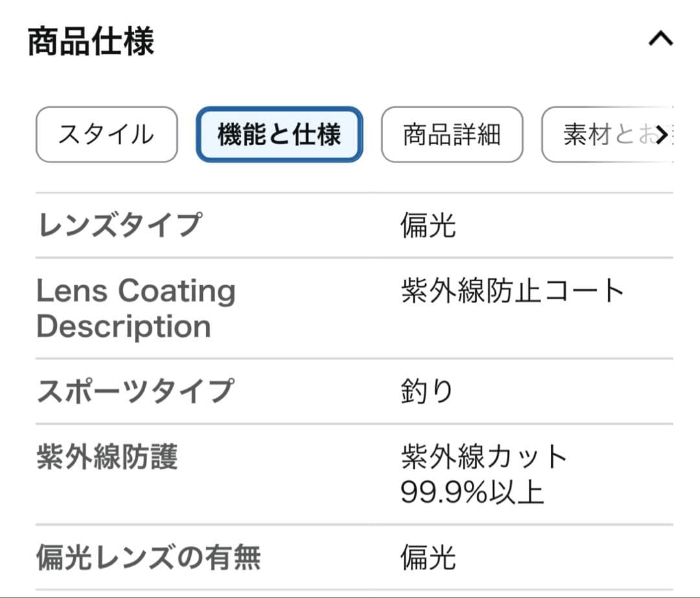Tap the レンズタイプ label
This screenshot has height=598, width=700.
click(x=119, y=225)
